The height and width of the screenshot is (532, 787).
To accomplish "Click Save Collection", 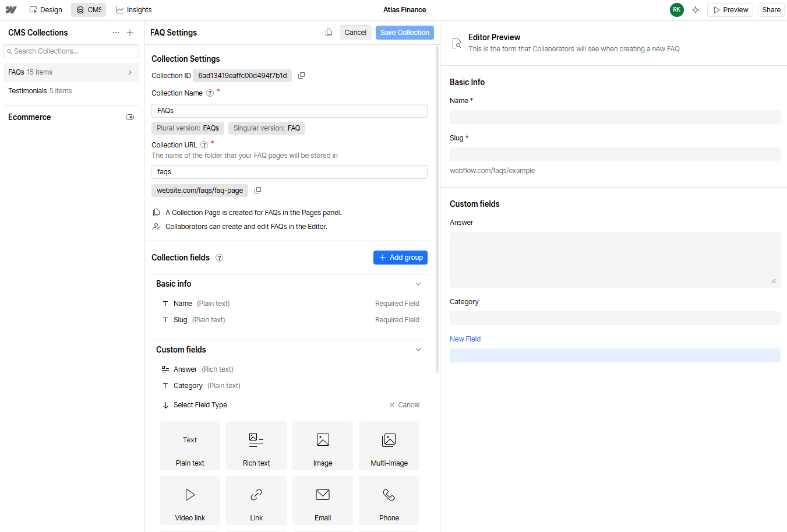I will [x=405, y=33].
